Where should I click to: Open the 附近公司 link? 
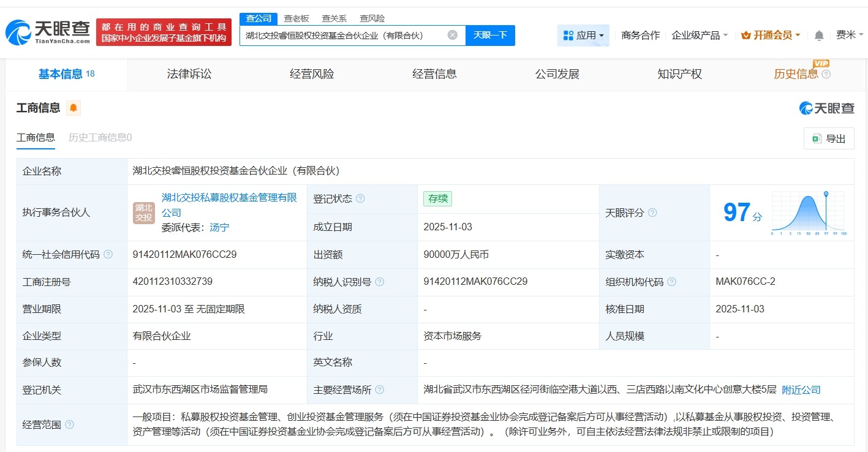(x=801, y=390)
